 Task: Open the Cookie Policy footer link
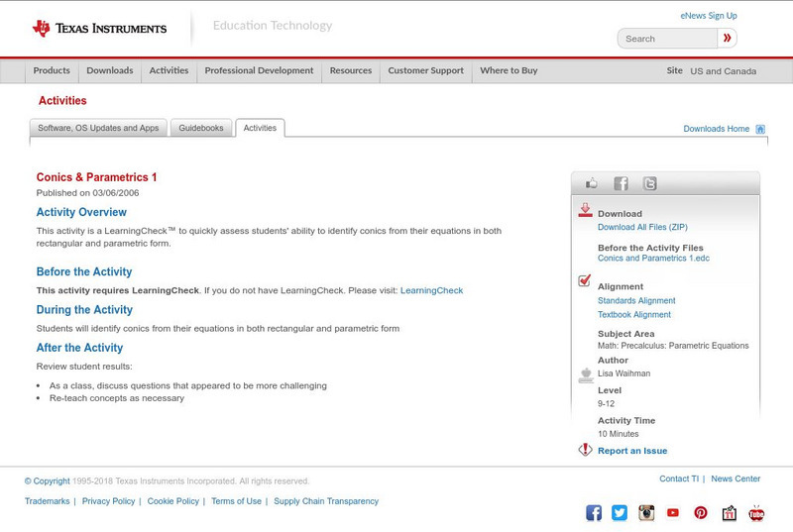[172, 501]
